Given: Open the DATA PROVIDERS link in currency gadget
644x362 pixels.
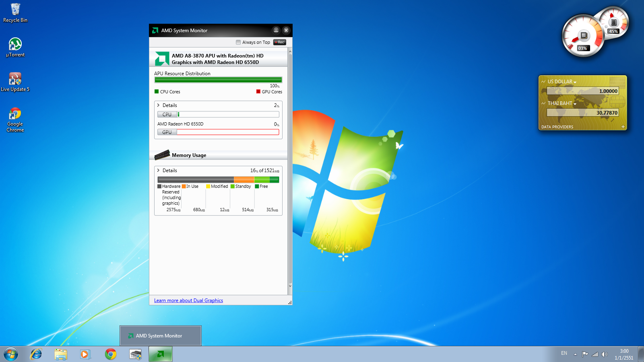Looking at the screenshot, I should click(x=557, y=127).
